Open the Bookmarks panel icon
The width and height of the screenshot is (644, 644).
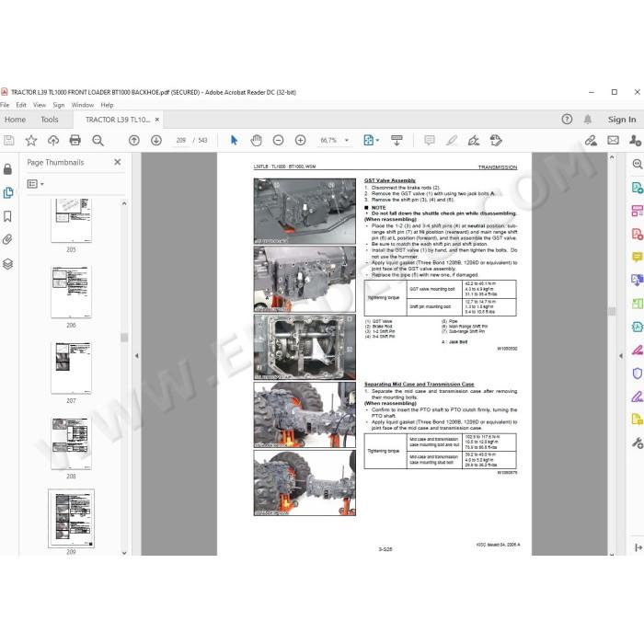(x=7, y=216)
